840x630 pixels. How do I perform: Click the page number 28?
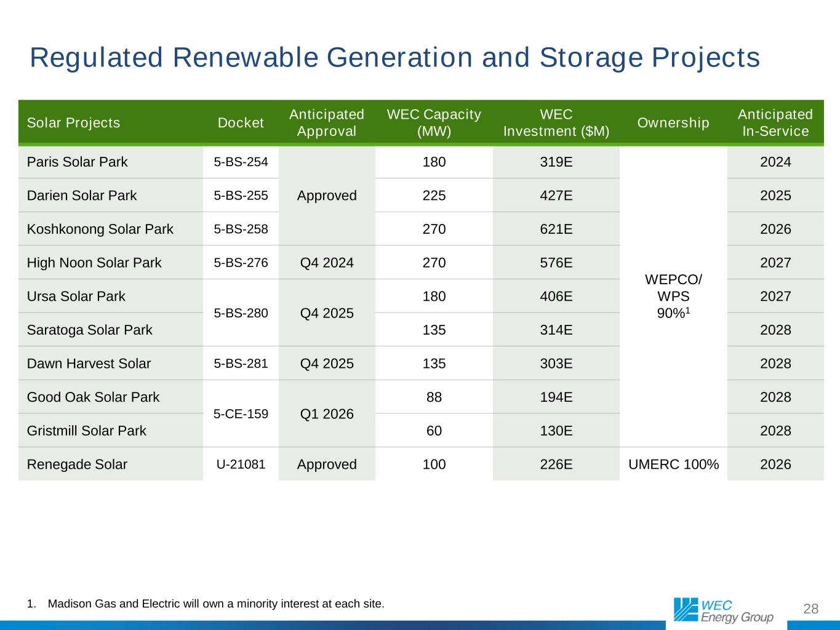click(x=811, y=609)
